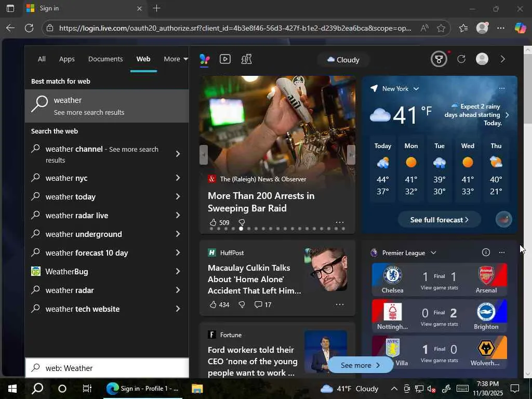Switch to the All search tab
Viewport: 532px width, 399px height.
coord(42,59)
